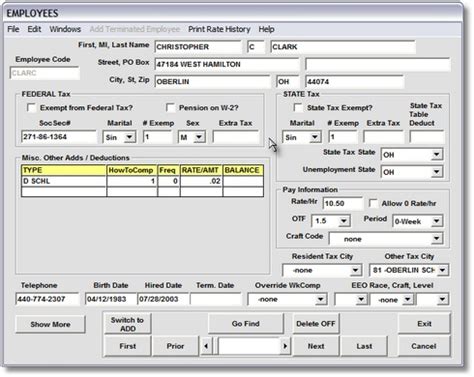Click the SocSec# field
474x377 pixels.
click(59, 137)
